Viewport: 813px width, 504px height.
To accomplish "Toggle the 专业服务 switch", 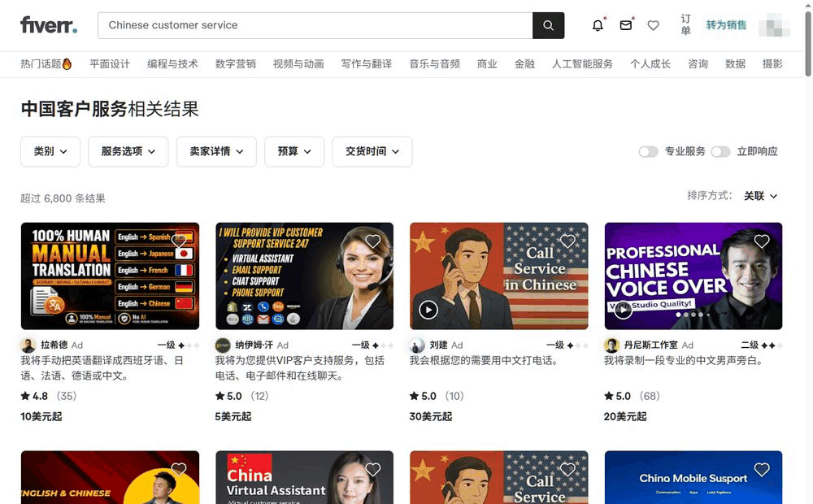I will 648,151.
